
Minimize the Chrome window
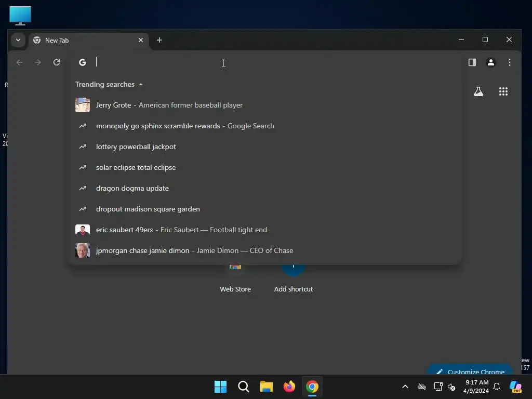[x=461, y=39]
